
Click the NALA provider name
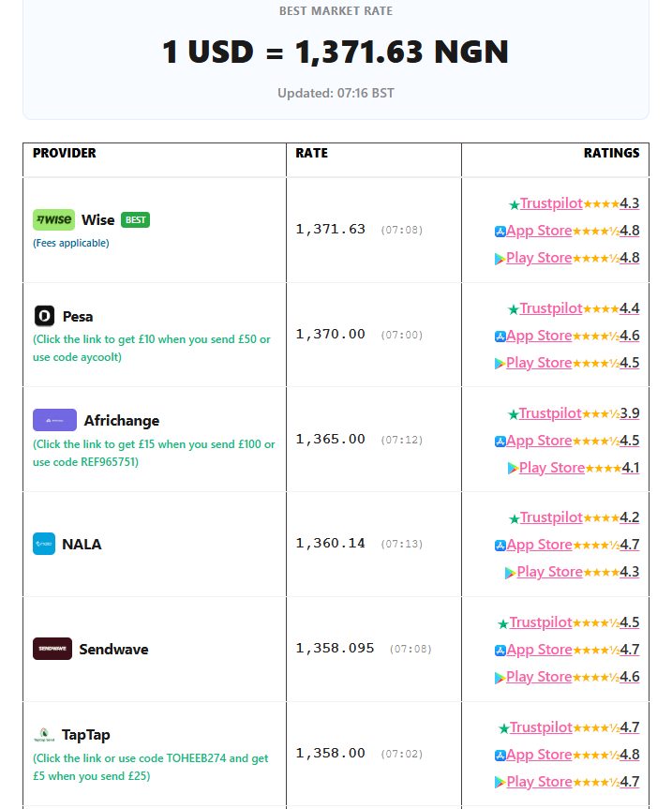point(82,545)
